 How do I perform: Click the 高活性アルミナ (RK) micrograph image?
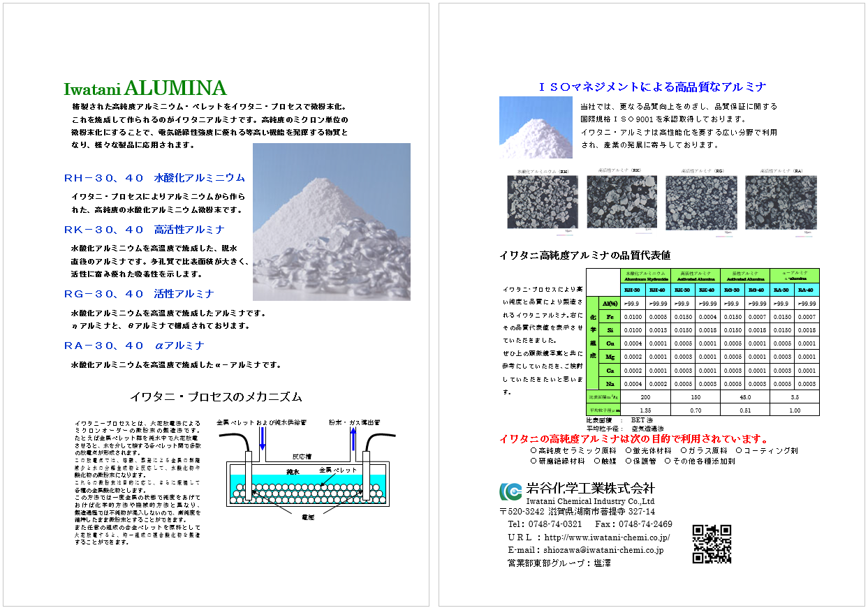[x=621, y=202]
